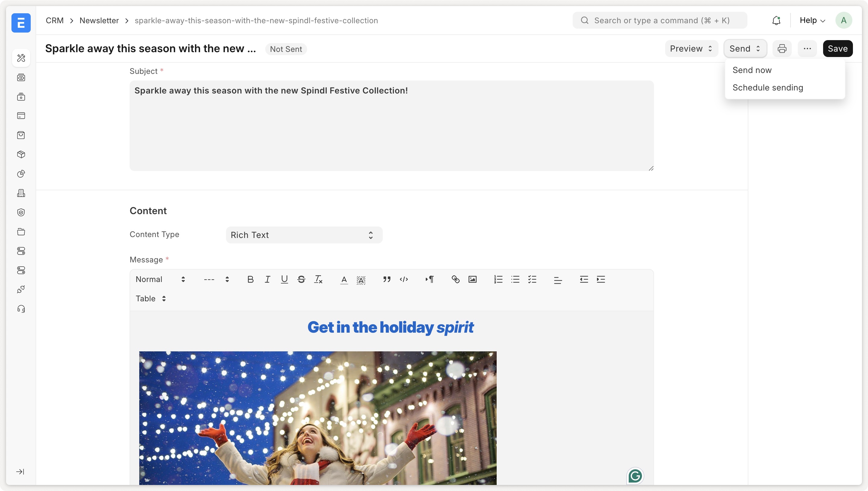868x491 pixels.
Task: Click the notification bell icon
Action: (776, 21)
